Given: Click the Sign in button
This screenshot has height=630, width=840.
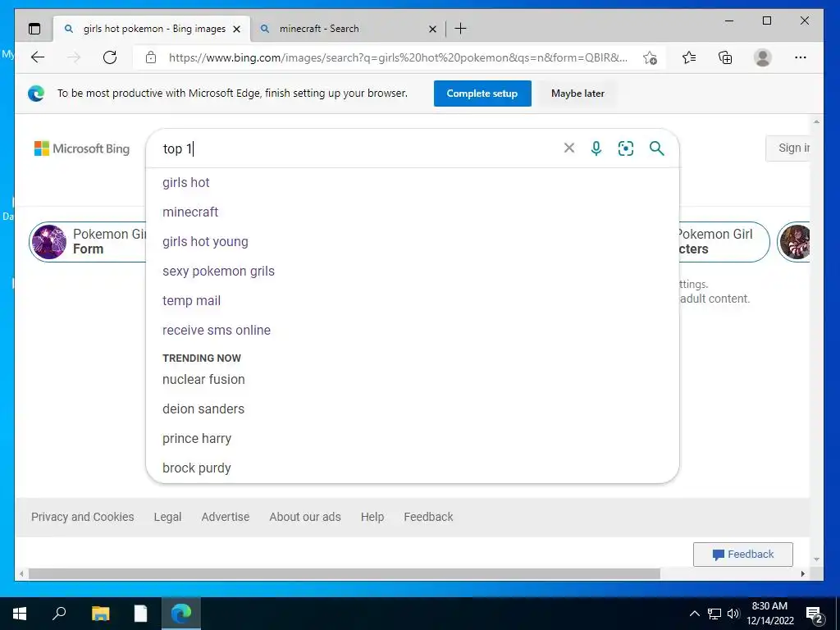Looking at the screenshot, I should (788, 148).
